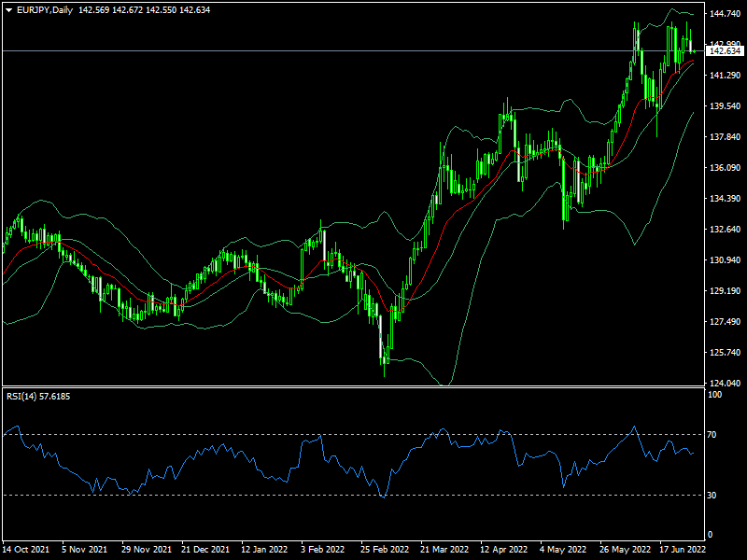
Task: Click the 125.740 price scale label
Action: click(725, 353)
